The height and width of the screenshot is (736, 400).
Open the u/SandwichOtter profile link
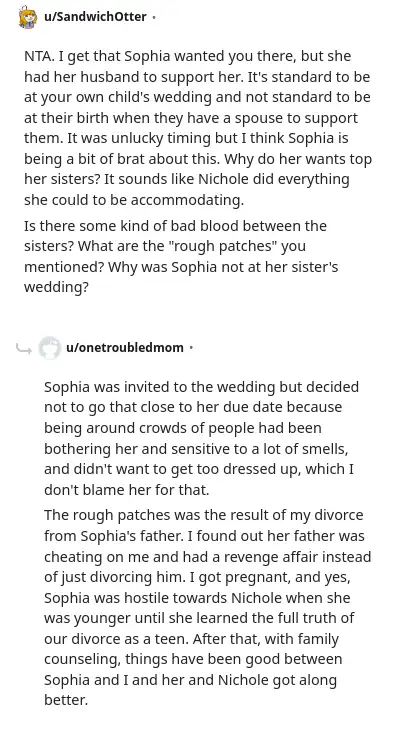coord(95,17)
